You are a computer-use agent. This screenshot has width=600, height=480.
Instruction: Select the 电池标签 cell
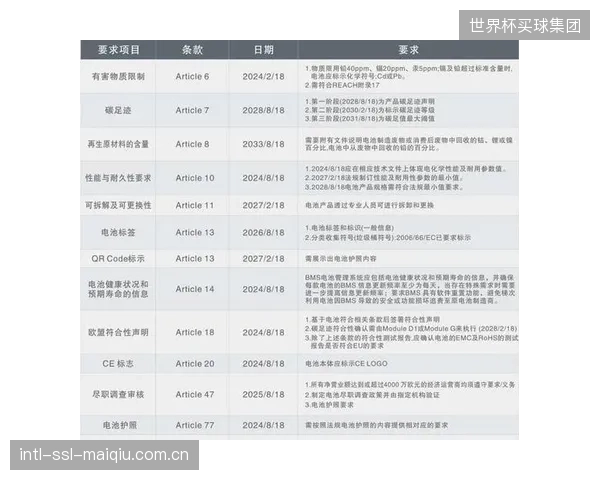point(118,232)
